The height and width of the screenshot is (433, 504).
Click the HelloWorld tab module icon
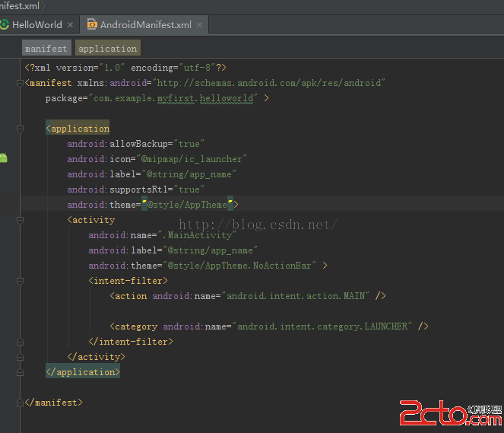coord(5,24)
